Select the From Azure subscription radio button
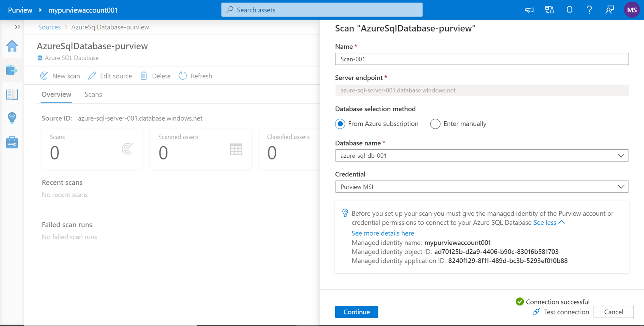 340,124
